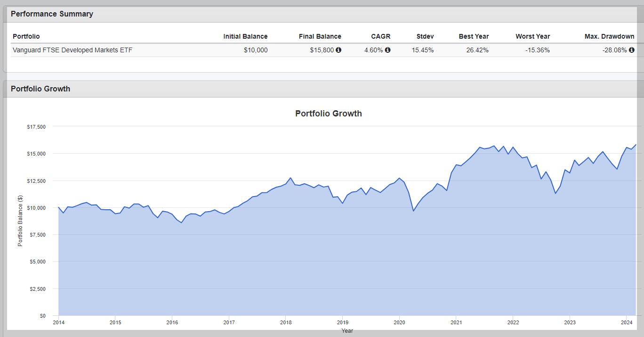Click the $10,000 initial balance value
The image size is (644, 337).
tap(256, 50)
